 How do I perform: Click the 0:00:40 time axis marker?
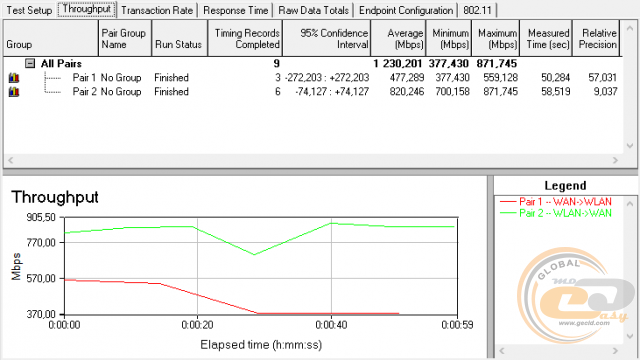tap(331, 325)
